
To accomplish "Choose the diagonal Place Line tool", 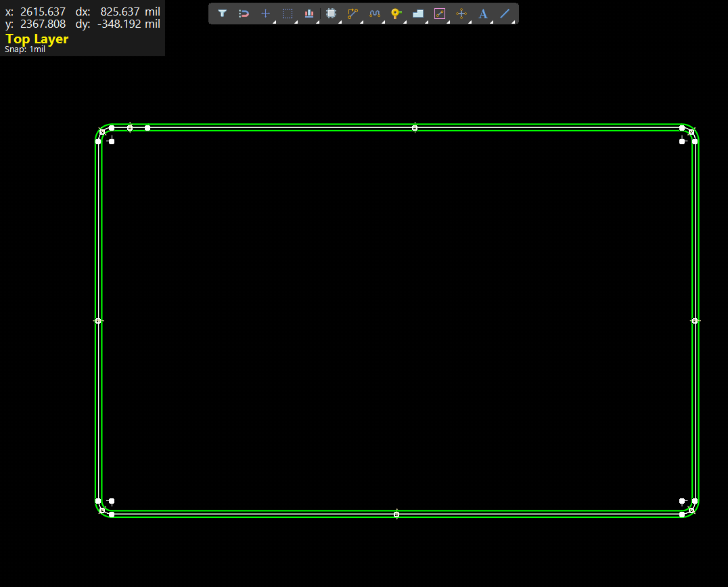I will tap(505, 14).
